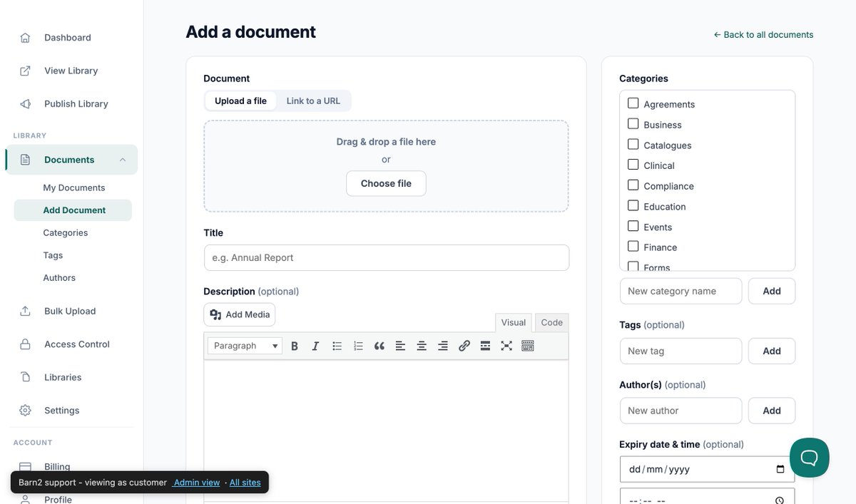Toggle the toolbar keyboard icon
The image size is (856, 504).
(x=528, y=346)
